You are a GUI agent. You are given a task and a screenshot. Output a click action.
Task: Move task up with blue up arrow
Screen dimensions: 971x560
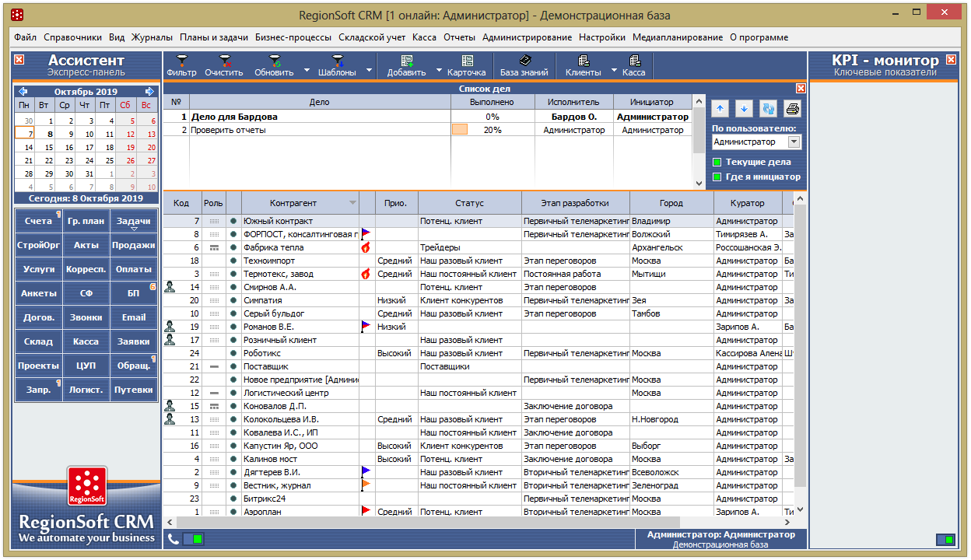[720, 109]
